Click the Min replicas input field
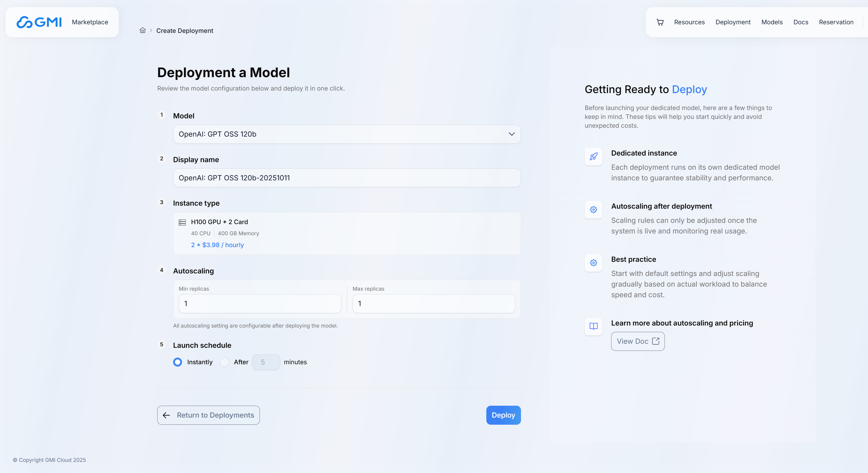Screen dimensions: 868x473 click(x=260, y=304)
